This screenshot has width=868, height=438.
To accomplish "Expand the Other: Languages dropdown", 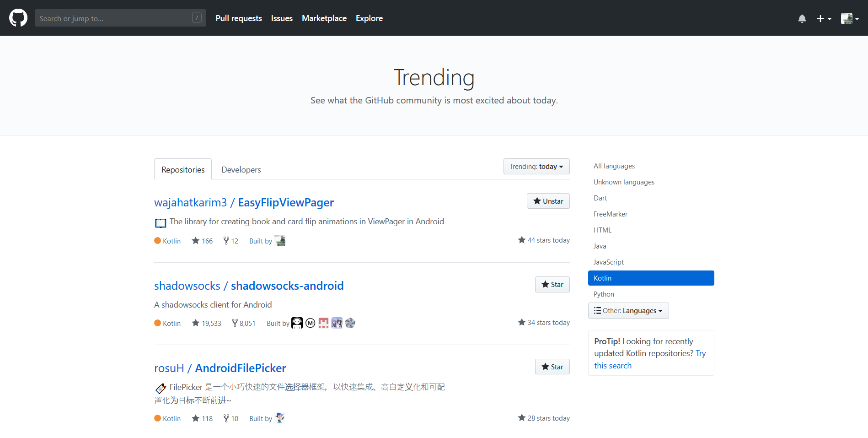I will 628,311.
